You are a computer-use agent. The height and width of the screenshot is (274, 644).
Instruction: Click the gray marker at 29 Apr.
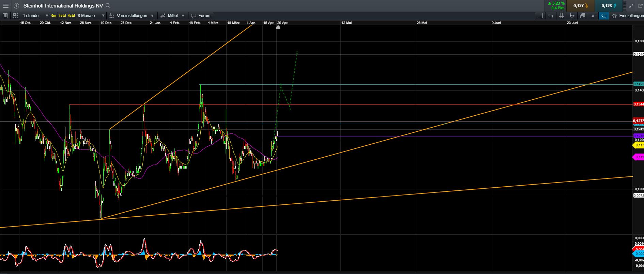click(278, 27)
